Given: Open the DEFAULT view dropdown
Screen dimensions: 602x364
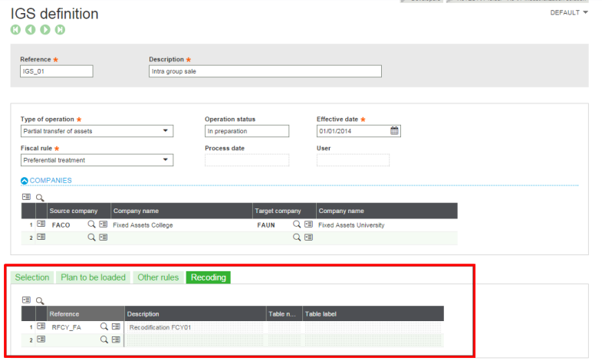Looking at the screenshot, I should click(x=569, y=13).
